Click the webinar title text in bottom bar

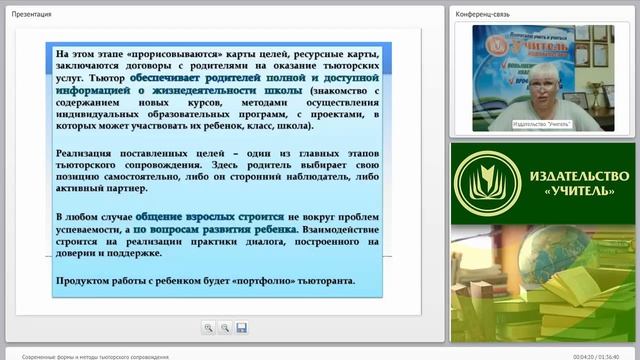point(95,357)
